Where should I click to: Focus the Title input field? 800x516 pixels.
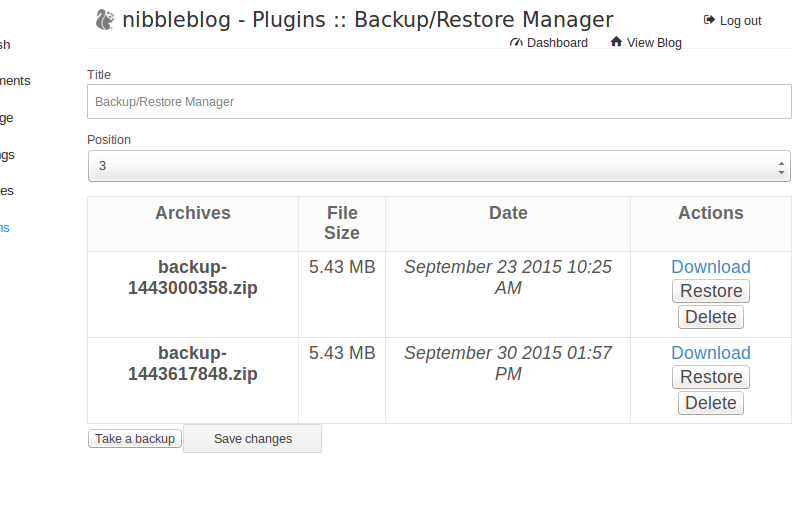click(x=439, y=102)
